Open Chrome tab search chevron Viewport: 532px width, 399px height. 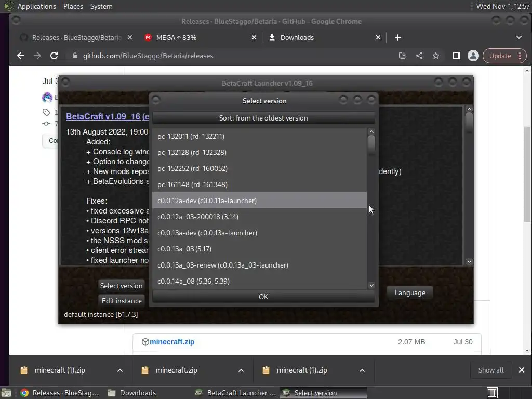point(519,37)
